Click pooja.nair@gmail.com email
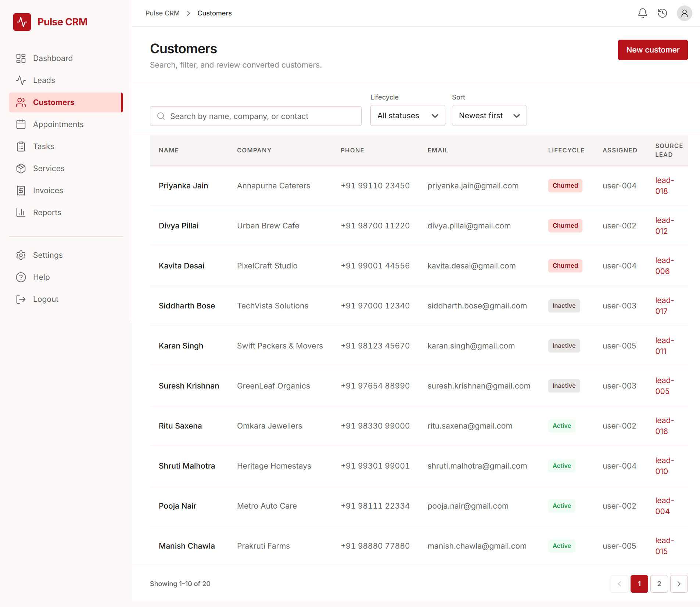 click(x=468, y=506)
